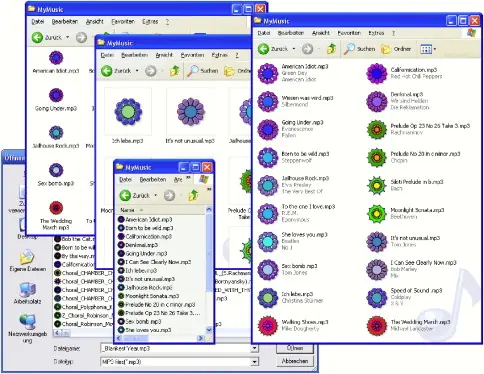Screen dimensions: 484x374
Task: Open the Ordner folders pane in tiles window
Action: [x=396, y=49]
